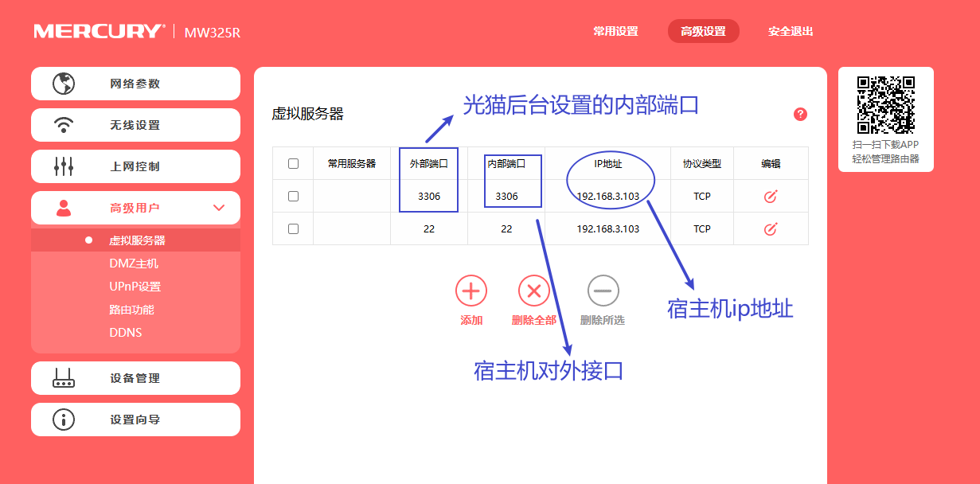Select 虚拟服务器 in the submenu
This screenshot has width=980, height=484.
point(135,240)
